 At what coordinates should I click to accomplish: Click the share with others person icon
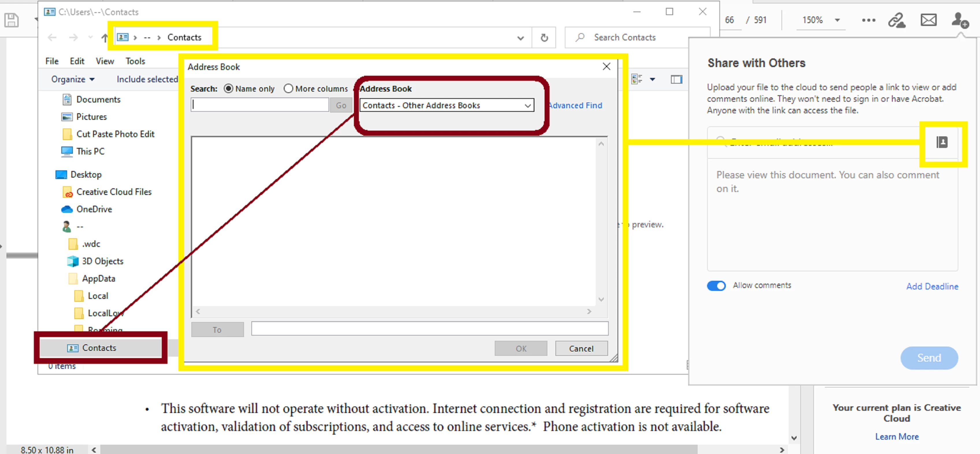click(x=959, y=20)
